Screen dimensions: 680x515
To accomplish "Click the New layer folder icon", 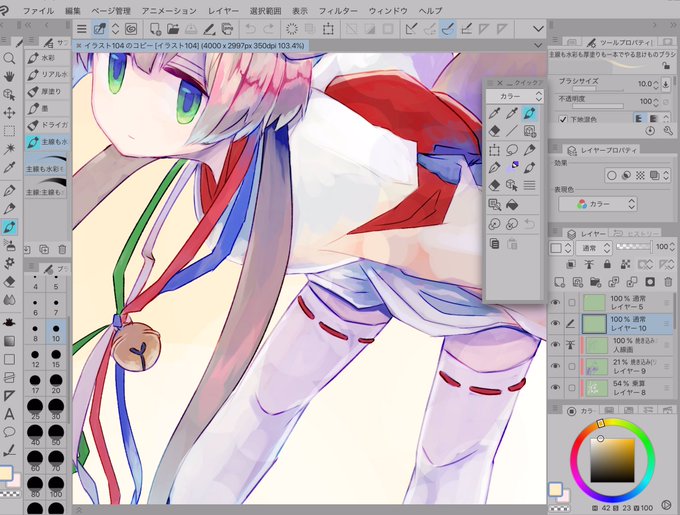I will pos(595,282).
